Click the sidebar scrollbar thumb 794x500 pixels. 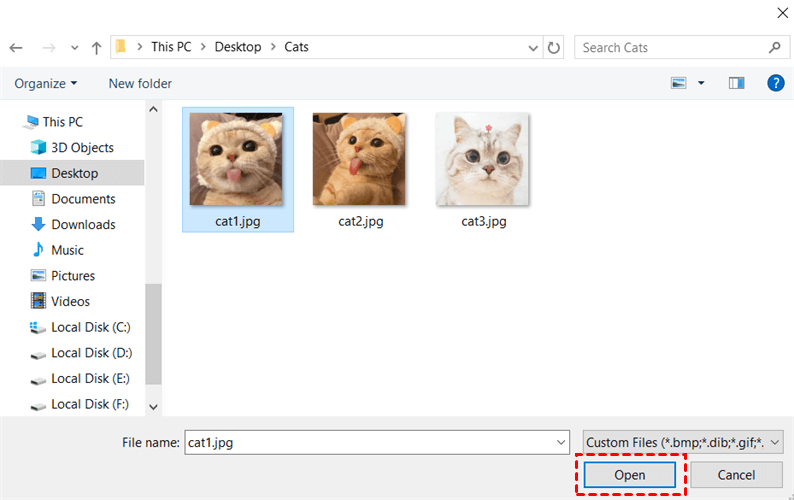tap(153, 334)
